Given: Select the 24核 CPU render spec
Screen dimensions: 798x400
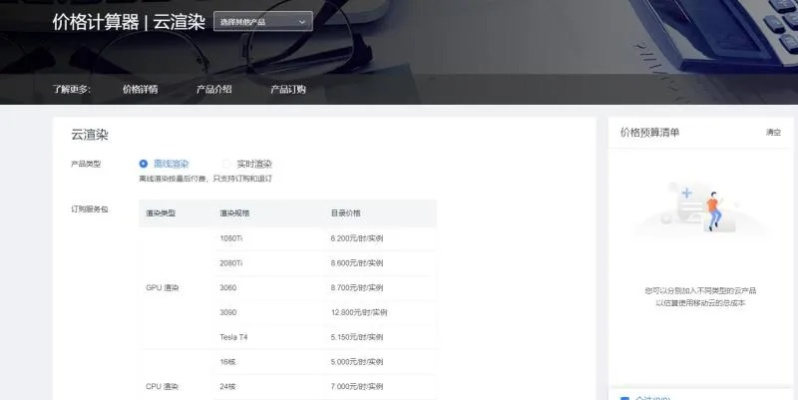Looking at the screenshot, I should pyautogui.click(x=228, y=386).
